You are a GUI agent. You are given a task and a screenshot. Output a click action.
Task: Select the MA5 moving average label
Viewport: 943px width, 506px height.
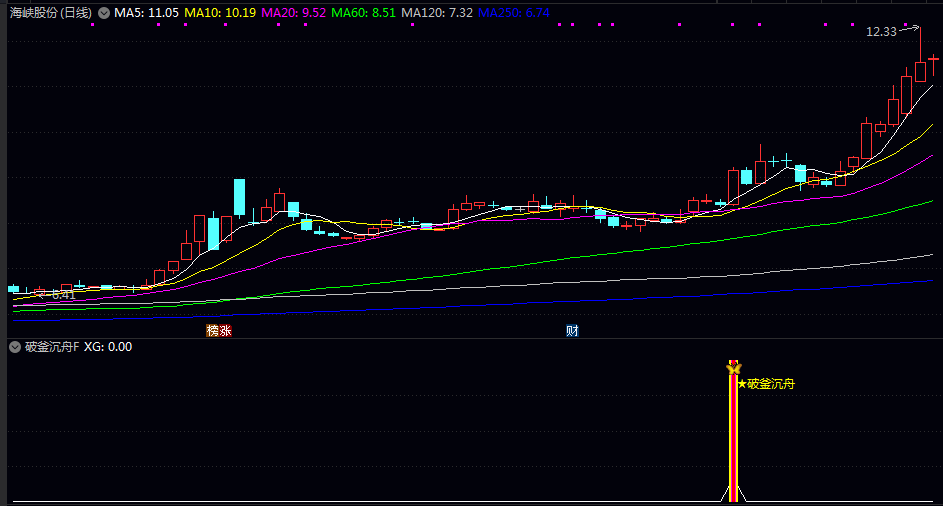click(147, 13)
